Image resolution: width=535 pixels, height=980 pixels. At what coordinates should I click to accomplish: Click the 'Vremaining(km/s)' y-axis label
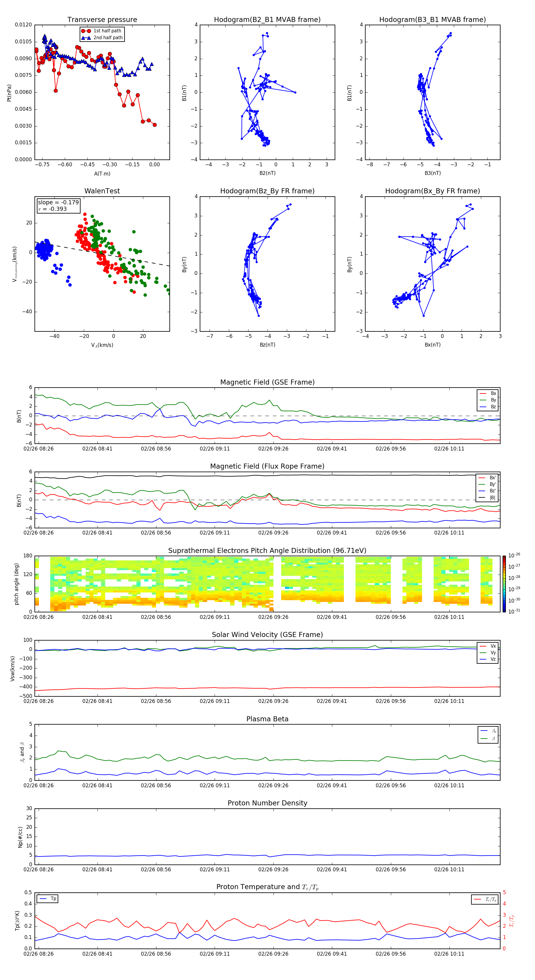pos(15,264)
